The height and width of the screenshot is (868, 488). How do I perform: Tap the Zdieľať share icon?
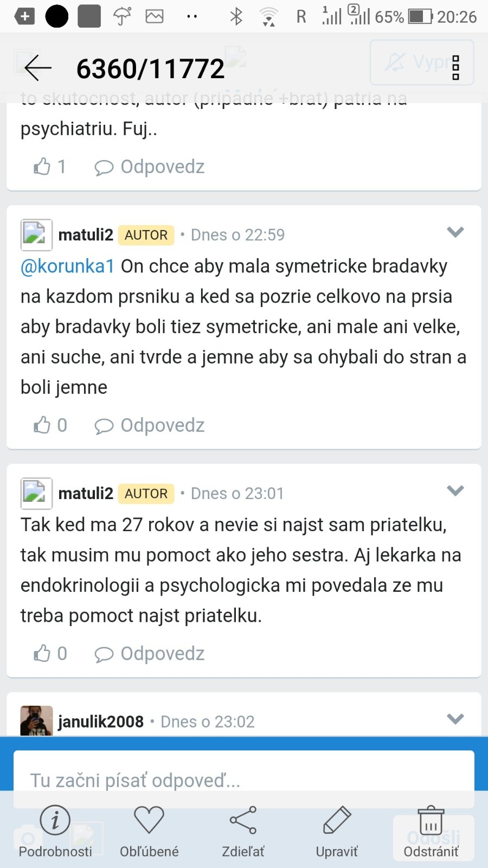pyautogui.click(x=243, y=820)
